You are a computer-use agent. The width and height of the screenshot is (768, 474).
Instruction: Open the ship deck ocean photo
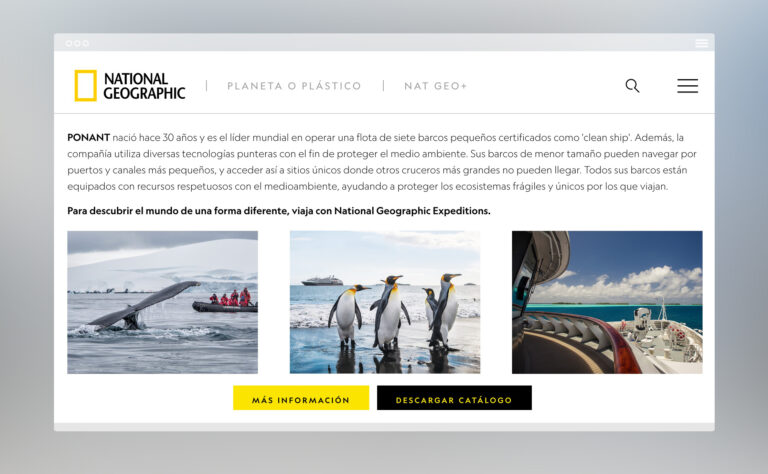pos(607,302)
